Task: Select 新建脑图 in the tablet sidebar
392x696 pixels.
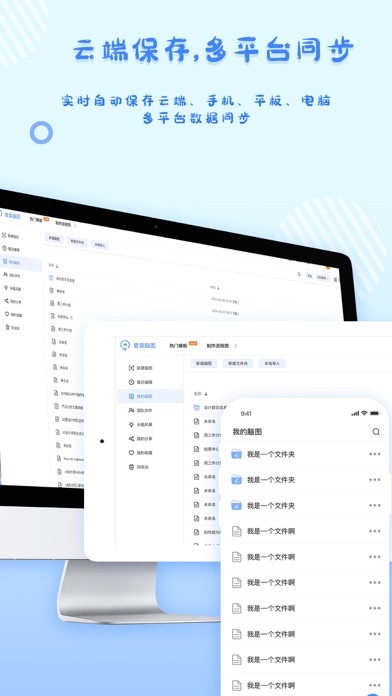Action: pos(141,368)
